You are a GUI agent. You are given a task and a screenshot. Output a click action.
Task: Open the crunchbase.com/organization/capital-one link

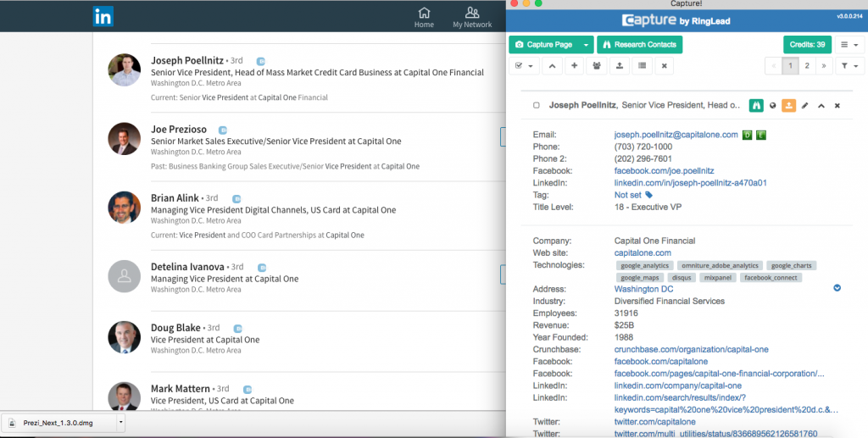pos(692,350)
